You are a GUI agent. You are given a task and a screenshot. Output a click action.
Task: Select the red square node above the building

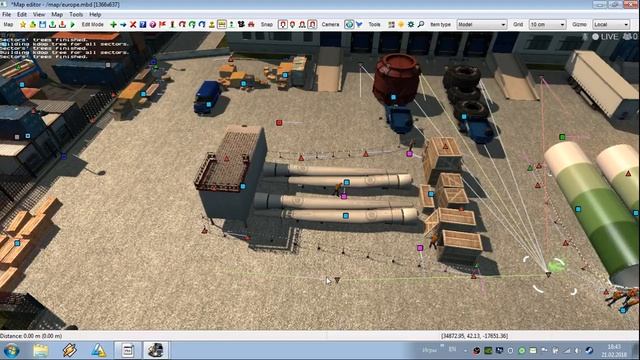pos(279,122)
